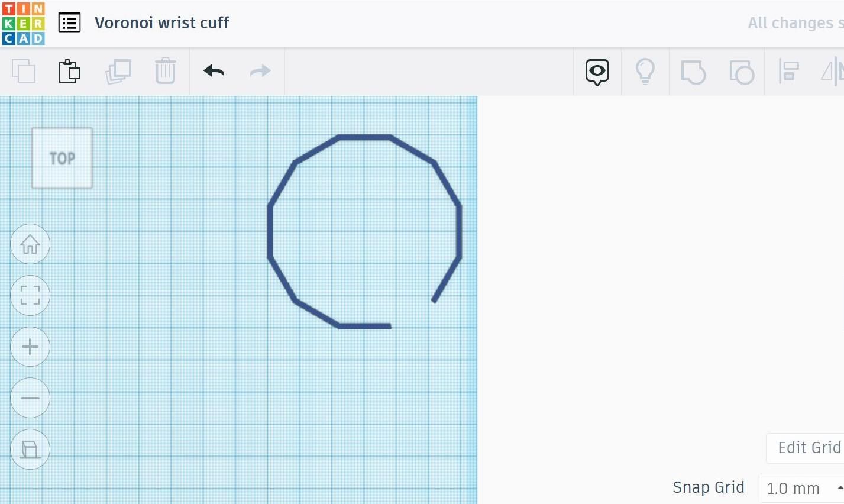Click the Redo arrow

[260, 71]
